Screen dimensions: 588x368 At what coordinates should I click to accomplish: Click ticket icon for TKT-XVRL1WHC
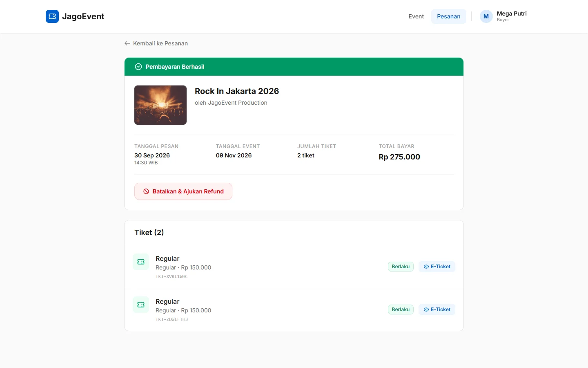coord(141,262)
